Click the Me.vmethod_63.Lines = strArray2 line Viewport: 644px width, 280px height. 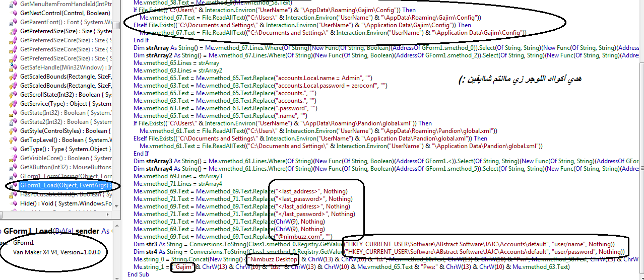pos(178,71)
